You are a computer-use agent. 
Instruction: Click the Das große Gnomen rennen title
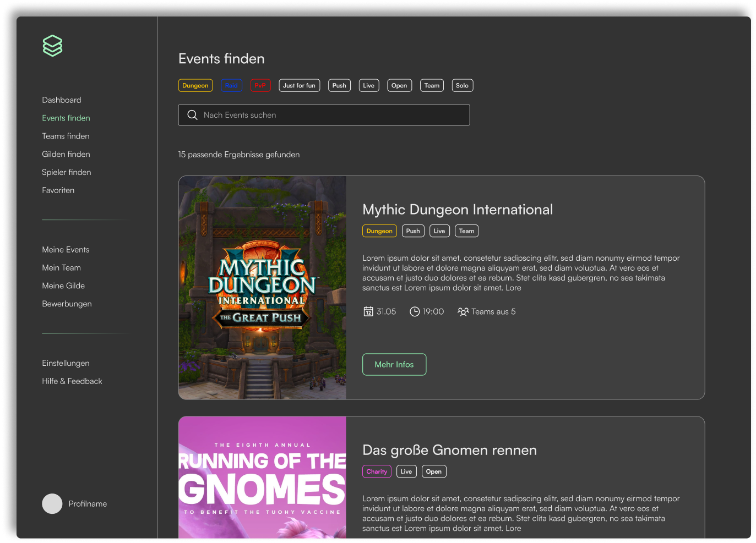coord(449,450)
